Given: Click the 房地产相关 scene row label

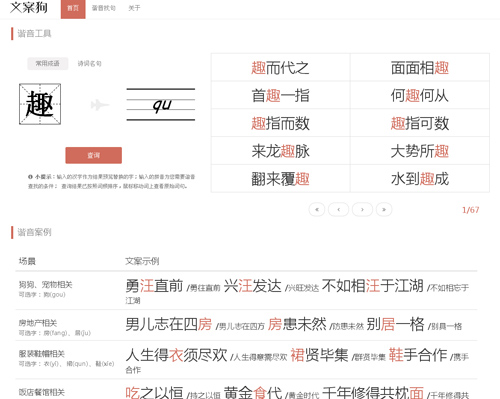Looking at the screenshot, I should click(38, 323).
